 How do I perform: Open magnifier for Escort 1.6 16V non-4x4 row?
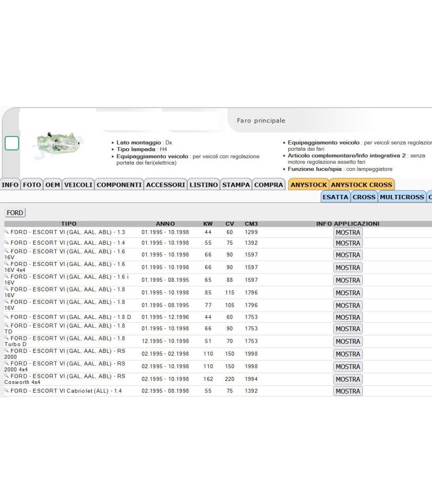pos(6,251)
